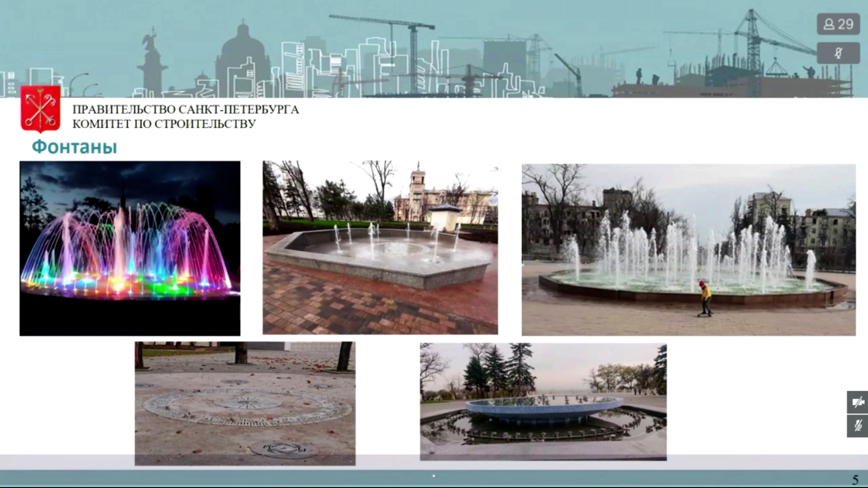The height and width of the screenshot is (488, 868).
Task: Click 'КОМИТЕТ ПО СТРОИТЕЛЬСТВУ' header text
Action: click(164, 124)
